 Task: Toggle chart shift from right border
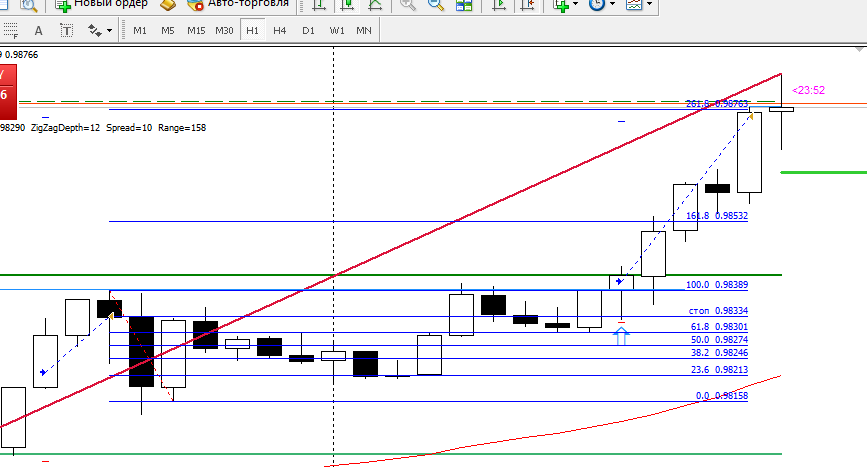[528, 6]
